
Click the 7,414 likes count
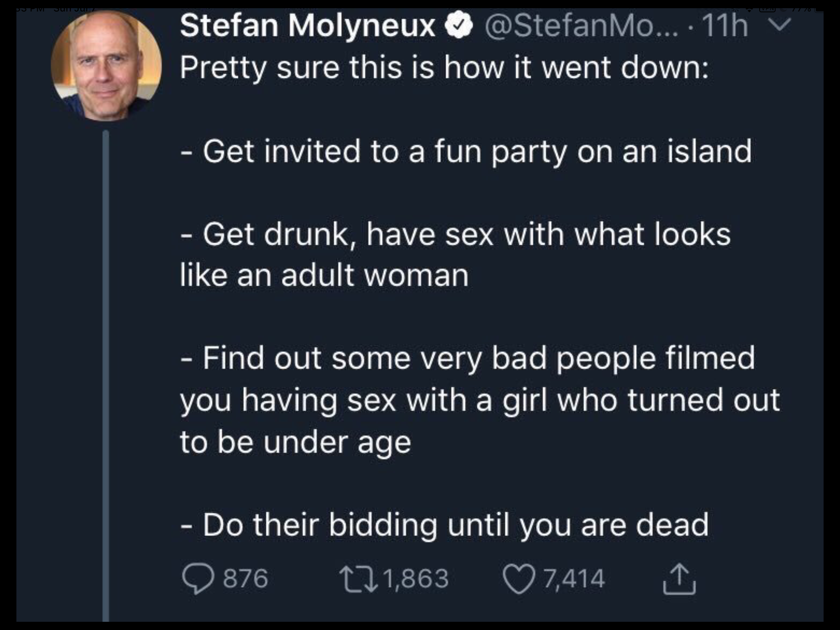(x=574, y=579)
